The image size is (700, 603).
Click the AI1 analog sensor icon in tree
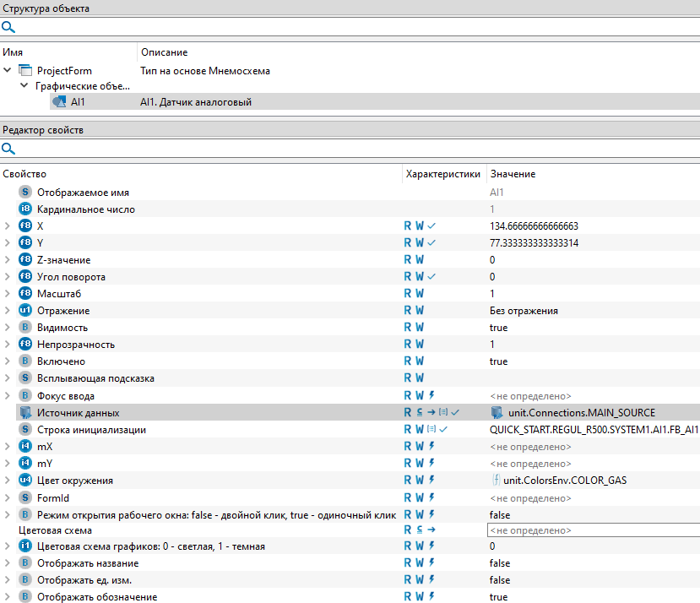coord(59,102)
